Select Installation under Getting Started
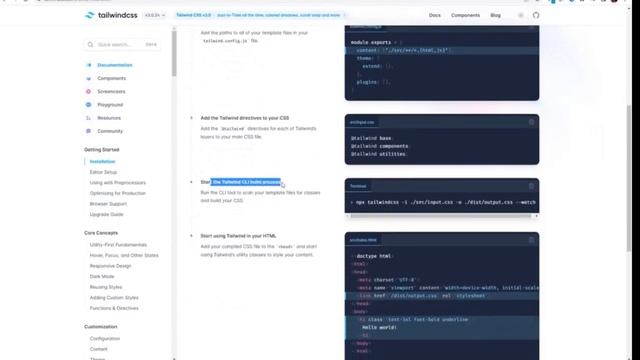Image resolution: width=640 pixels, height=360 pixels. 102,162
